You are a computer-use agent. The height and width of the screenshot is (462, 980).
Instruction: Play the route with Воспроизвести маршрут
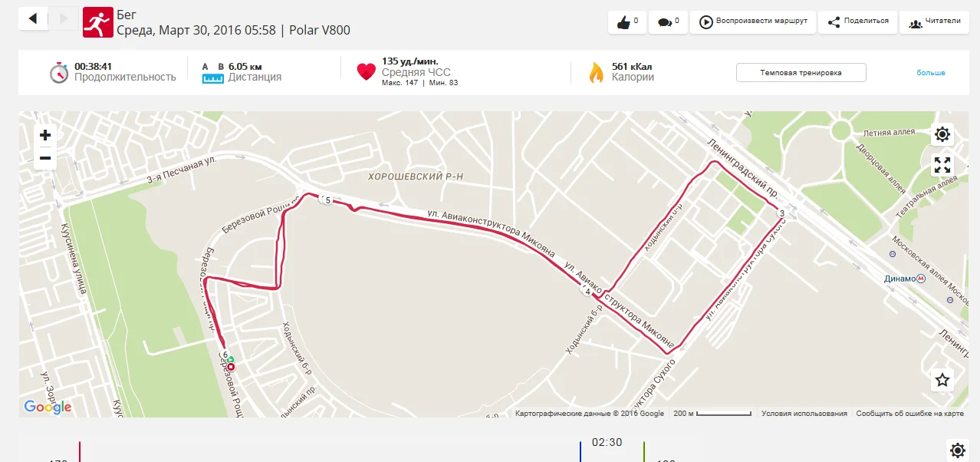752,21
